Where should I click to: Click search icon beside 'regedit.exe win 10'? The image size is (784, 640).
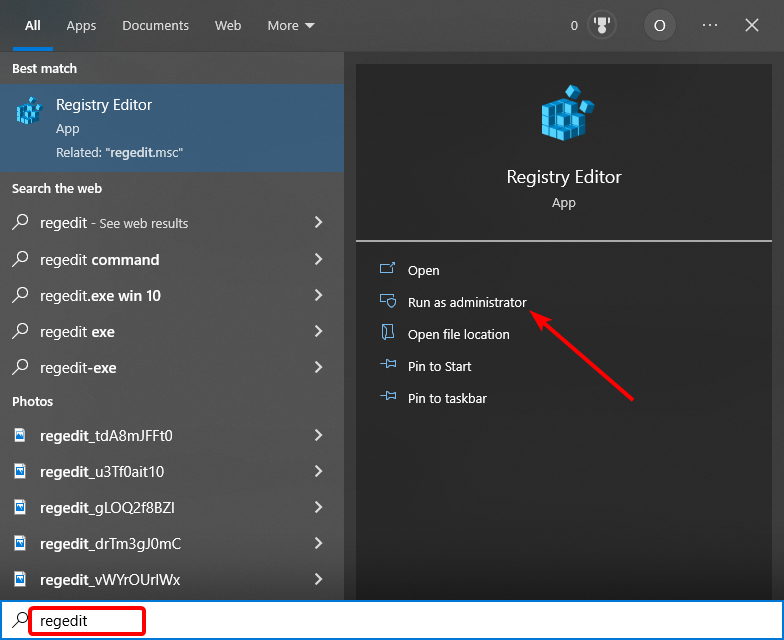click(20, 294)
